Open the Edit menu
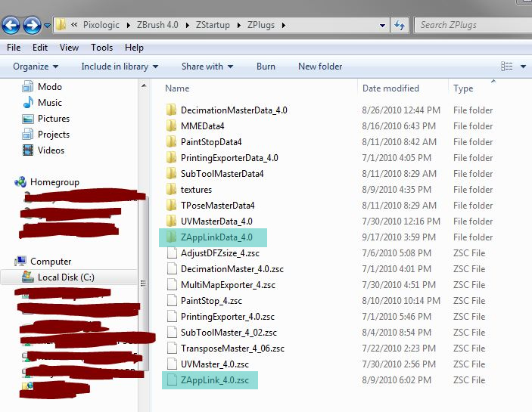 pyautogui.click(x=40, y=48)
